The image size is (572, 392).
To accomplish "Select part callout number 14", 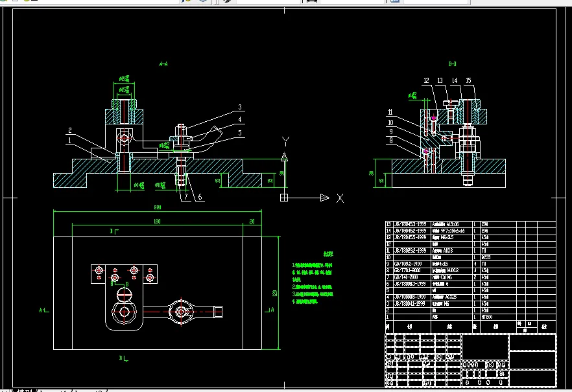I will pos(455,80).
